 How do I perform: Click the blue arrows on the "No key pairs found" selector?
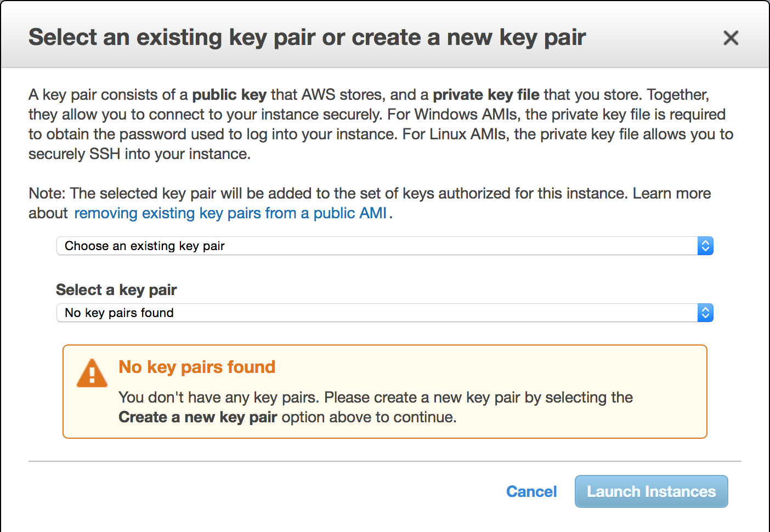(x=705, y=313)
